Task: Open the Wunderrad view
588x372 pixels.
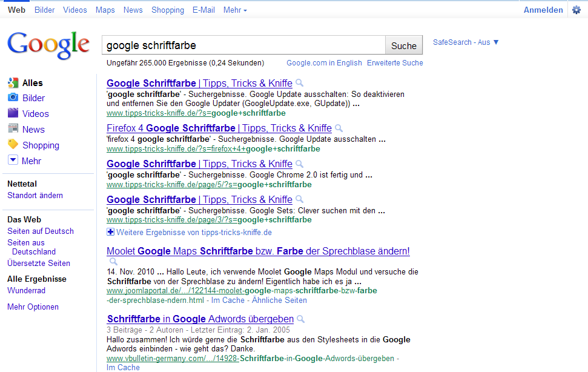Action: (x=26, y=290)
